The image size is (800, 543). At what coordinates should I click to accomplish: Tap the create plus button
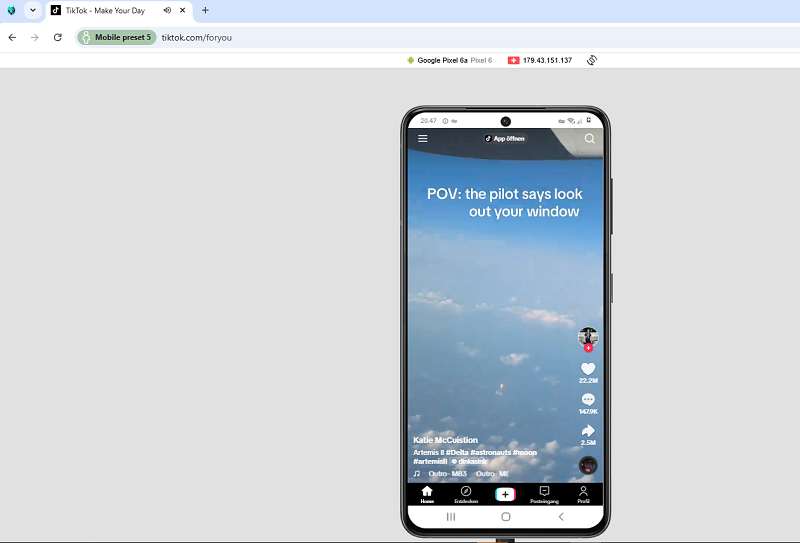[x=505, y=494]
